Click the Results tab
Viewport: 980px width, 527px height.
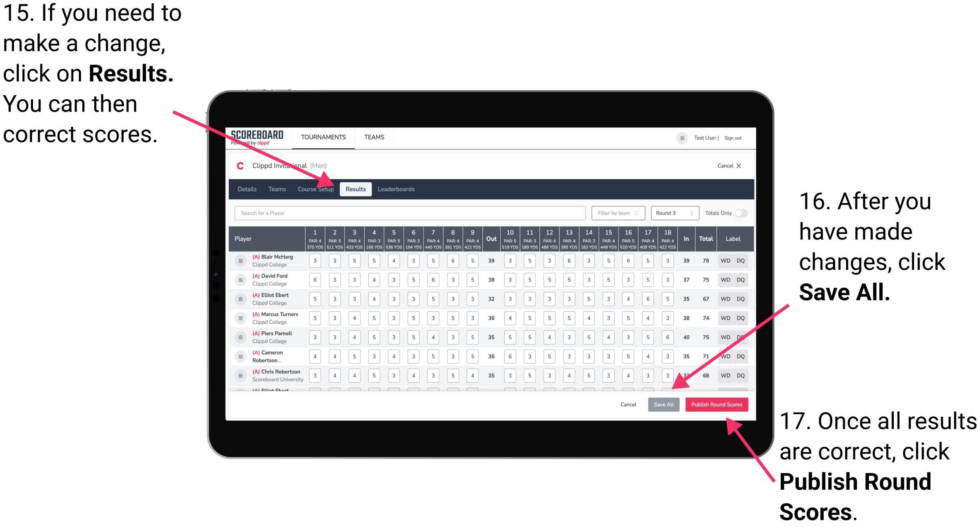tap(356, 189)
